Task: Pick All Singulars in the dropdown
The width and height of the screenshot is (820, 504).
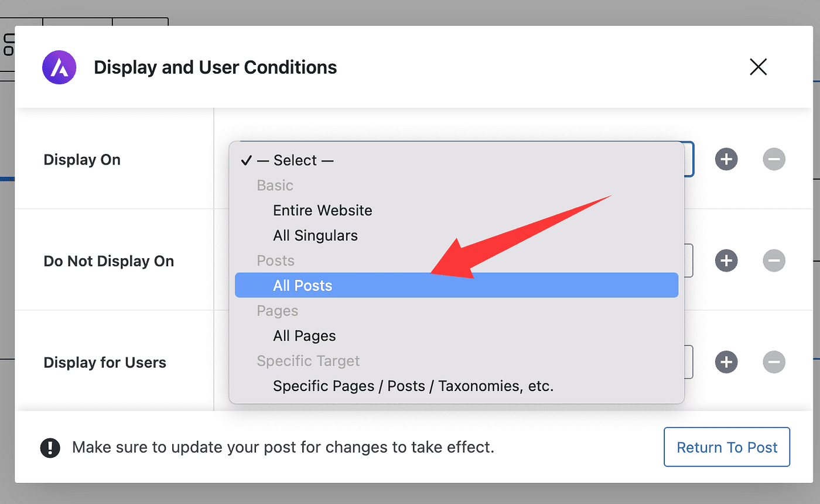Action: [315, 235]
